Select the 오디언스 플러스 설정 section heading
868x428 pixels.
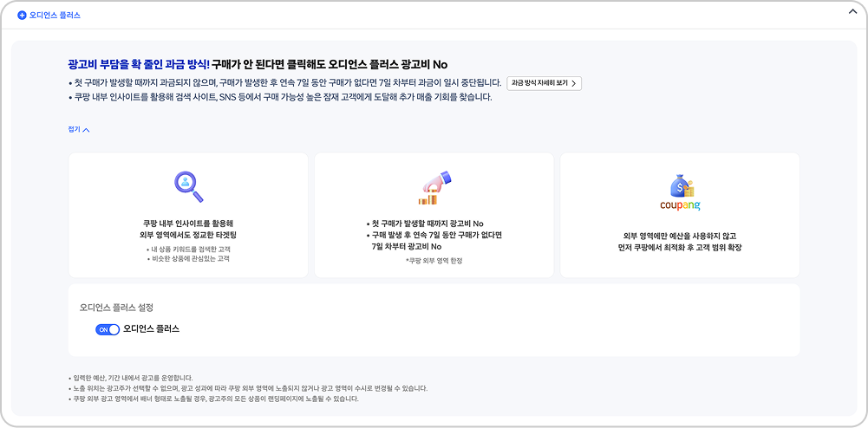pyautogui.click(x=116, y=308)
